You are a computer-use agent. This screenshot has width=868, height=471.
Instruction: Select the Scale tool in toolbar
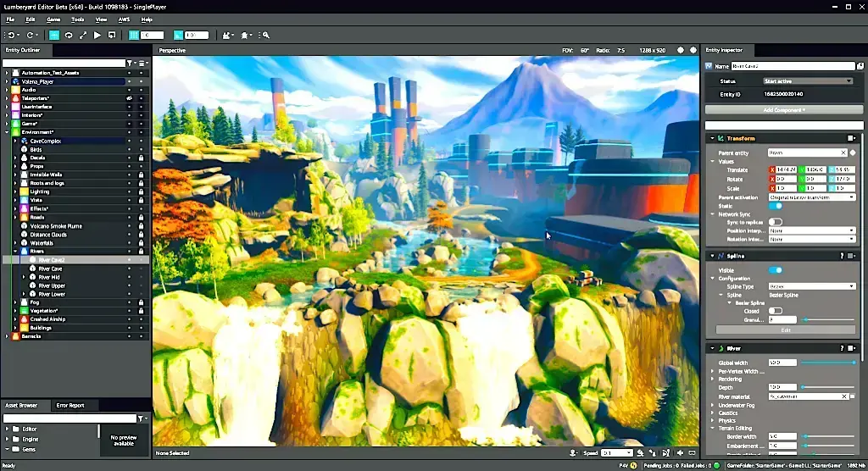pyautogui.click(x=83, y=35)
